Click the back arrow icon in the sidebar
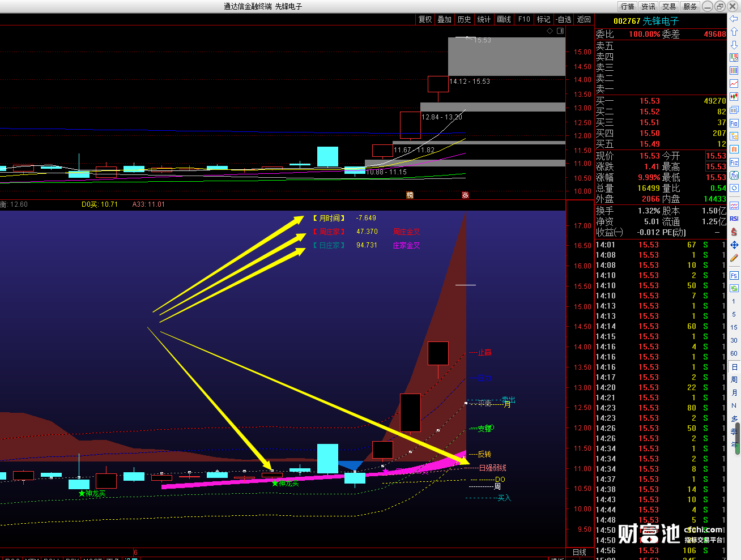Image resolution: width=741 pixels, height=560 pixels. point(734,19)
